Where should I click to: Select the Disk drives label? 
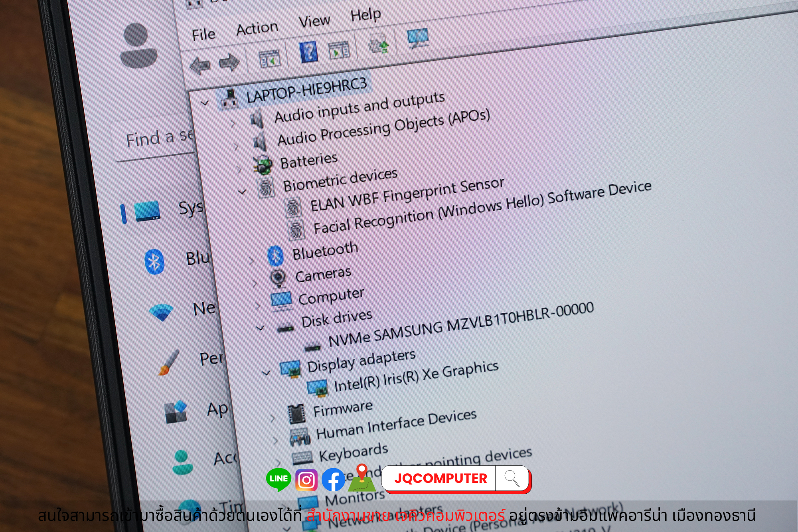pyautogui.click(x=337, y=319)
